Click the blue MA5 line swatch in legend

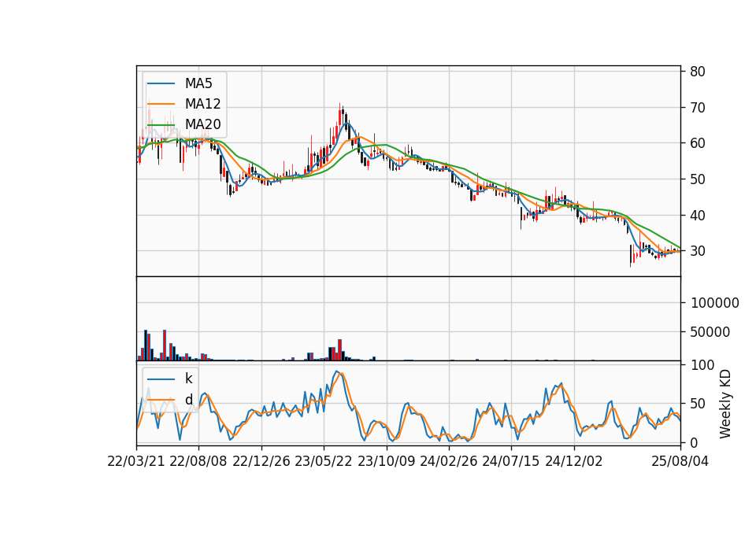click(x=161, y=83)
